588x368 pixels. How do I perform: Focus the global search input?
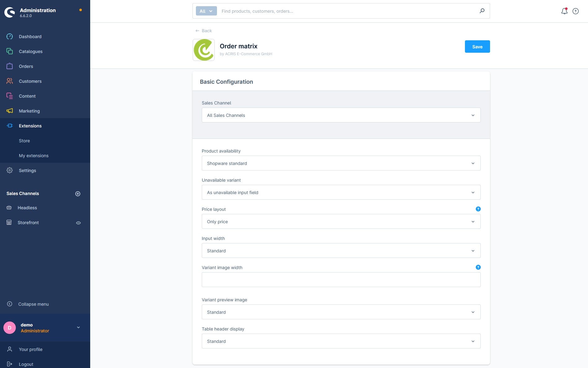click(347, 11)
